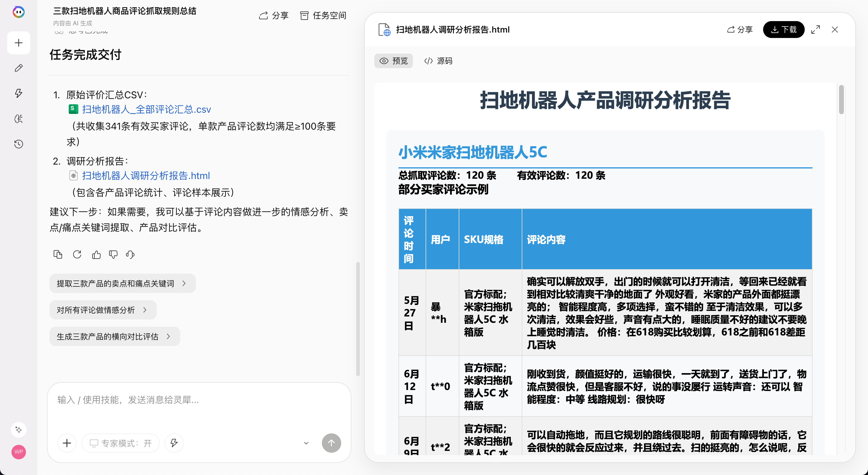
Task: Click the HTML document icon in preview header
Action: coord(385,30)
